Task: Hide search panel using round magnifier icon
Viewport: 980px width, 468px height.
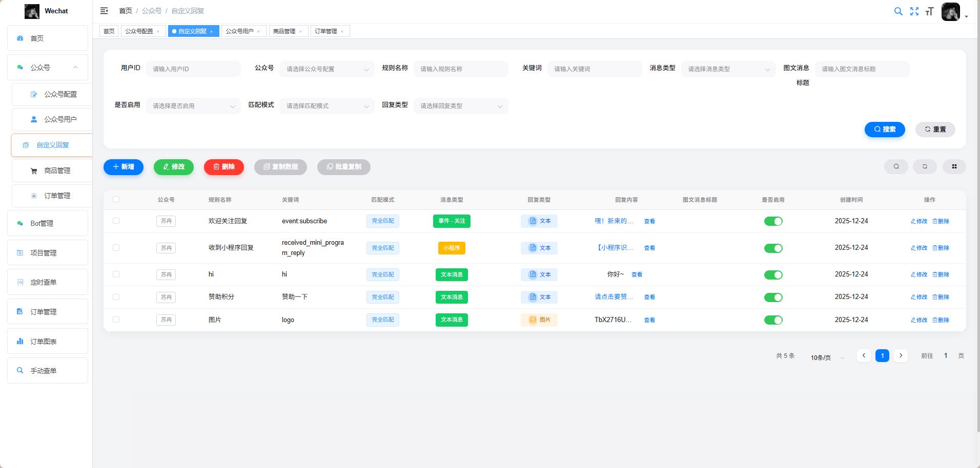Action: pos(896,166)
